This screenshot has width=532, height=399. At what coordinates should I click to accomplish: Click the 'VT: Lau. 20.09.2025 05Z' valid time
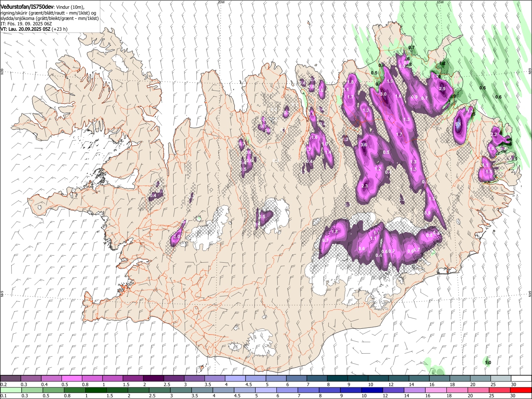pos(26,29)
